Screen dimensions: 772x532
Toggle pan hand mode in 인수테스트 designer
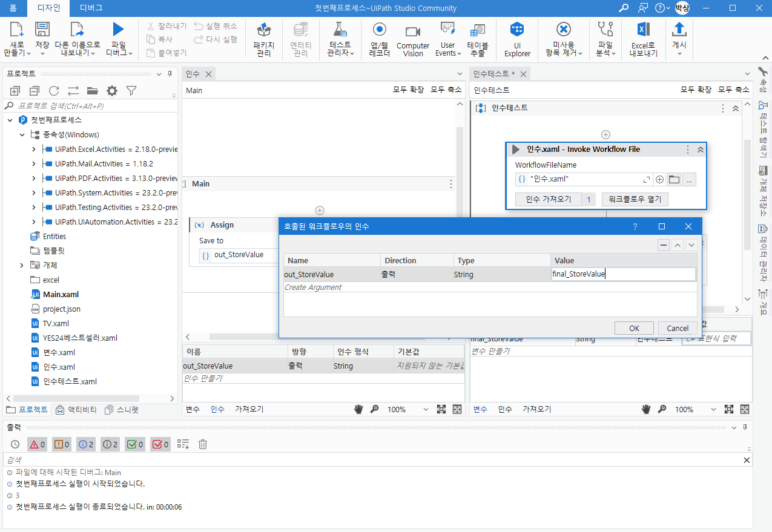(646, 409)
